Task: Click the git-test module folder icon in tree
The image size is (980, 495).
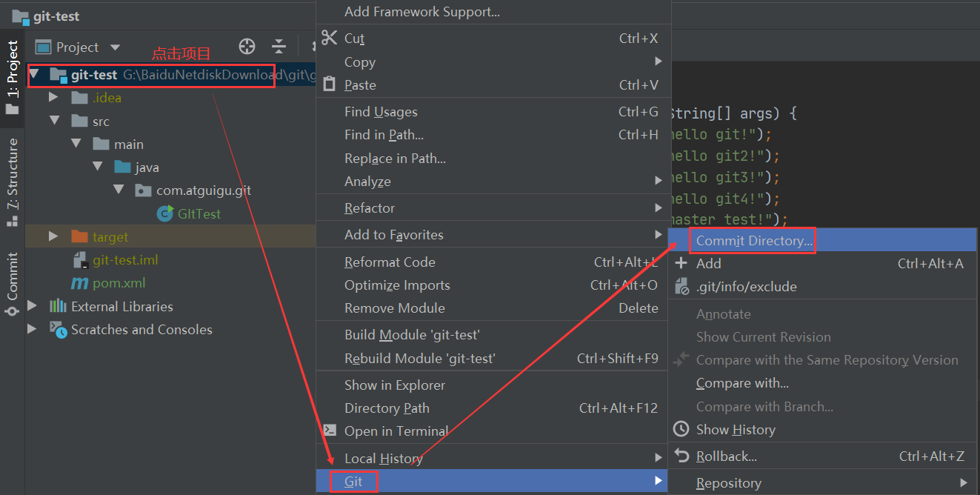Action: point(59,75)
